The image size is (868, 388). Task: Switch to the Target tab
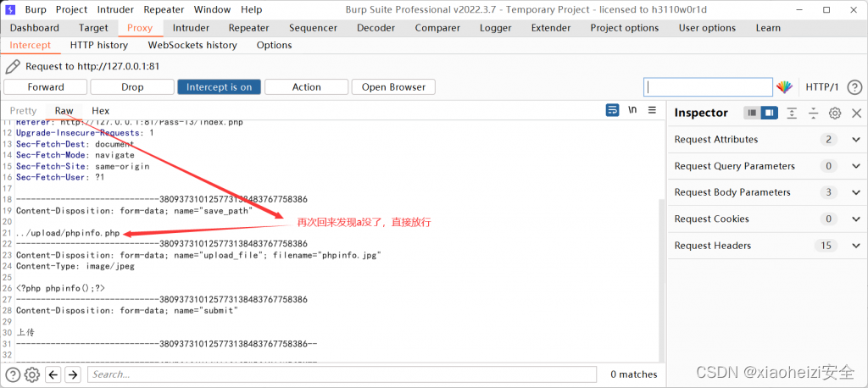point(93,28)
